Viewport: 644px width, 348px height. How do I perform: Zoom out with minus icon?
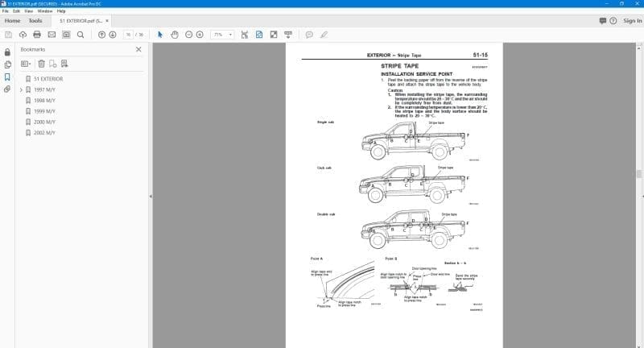pos(189,35)
